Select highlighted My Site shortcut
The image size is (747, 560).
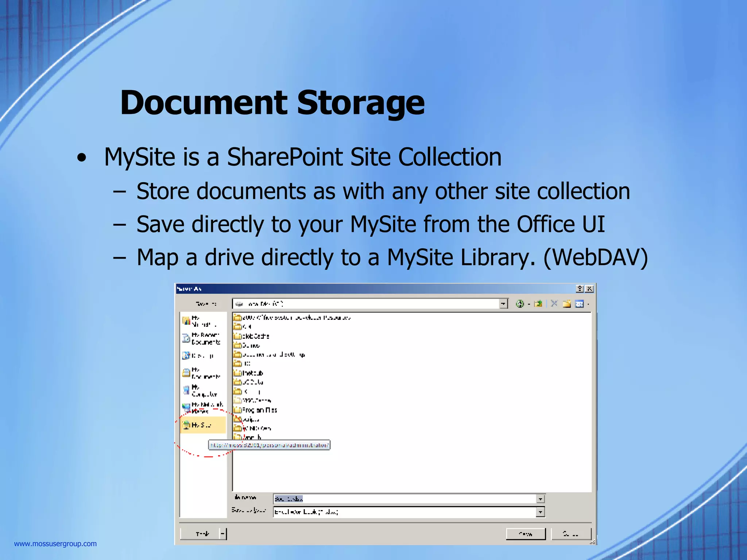[203, 425]
